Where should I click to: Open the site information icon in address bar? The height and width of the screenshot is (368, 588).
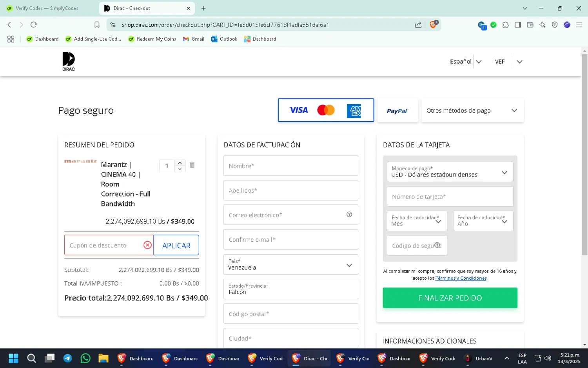[113, 25]
